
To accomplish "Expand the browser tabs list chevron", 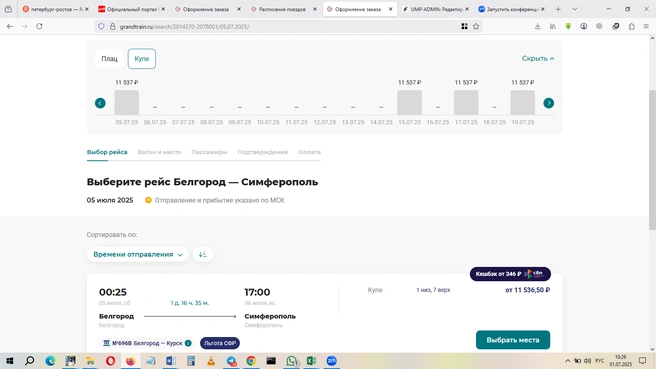I will (574, 9).
